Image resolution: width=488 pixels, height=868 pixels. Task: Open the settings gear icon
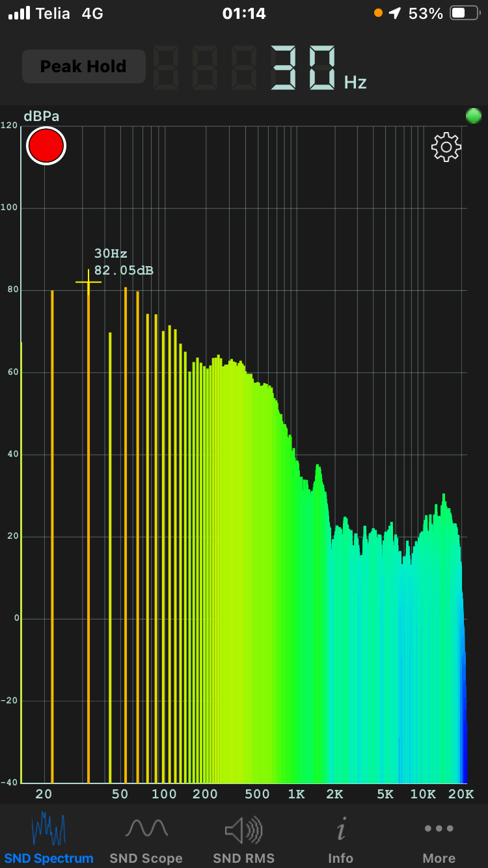tap(446, 147)
